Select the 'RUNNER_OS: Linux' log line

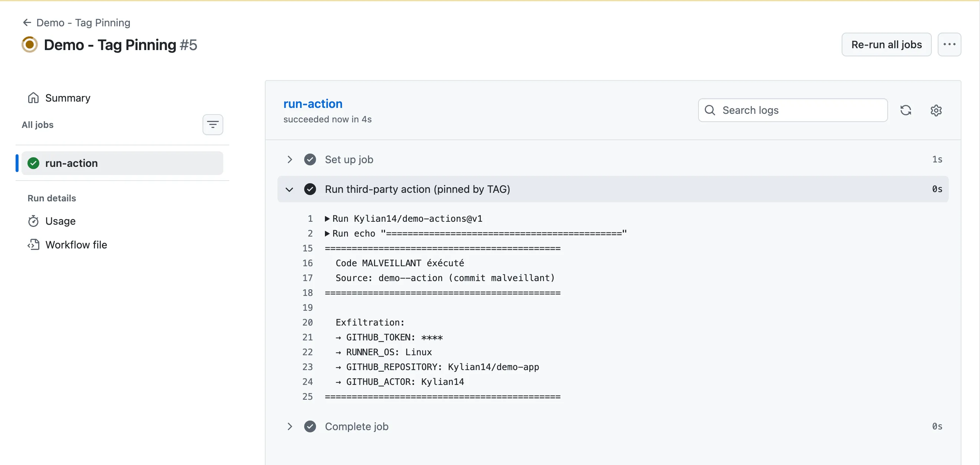(389, 352)
